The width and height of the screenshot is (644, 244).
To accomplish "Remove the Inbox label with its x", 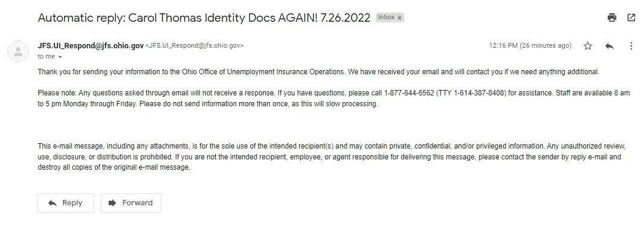I will pyautogui.click(x=399, y=18).
